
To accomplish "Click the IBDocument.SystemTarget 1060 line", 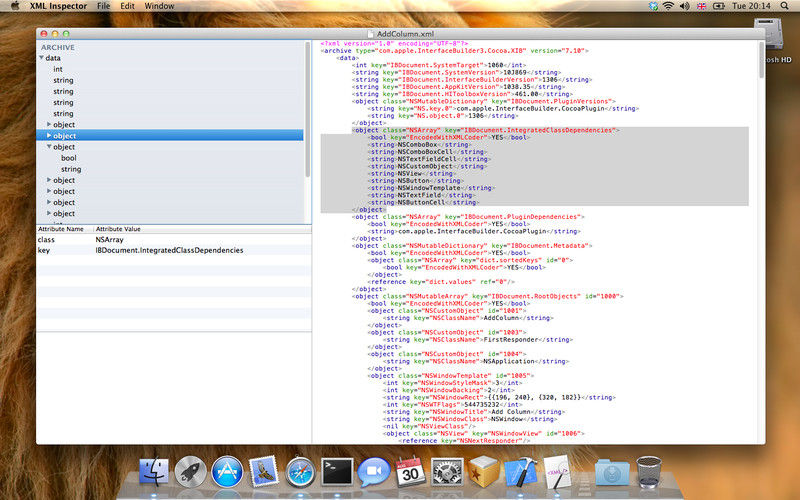I will point(439,65).
